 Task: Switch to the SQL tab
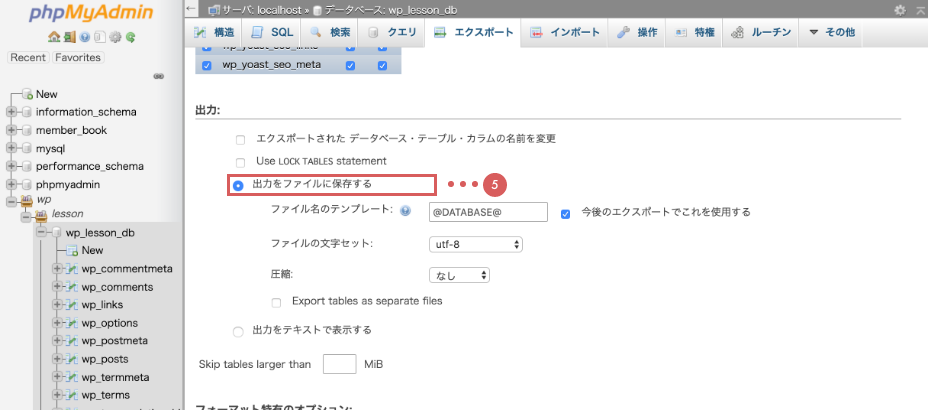(x=274, y=32)
